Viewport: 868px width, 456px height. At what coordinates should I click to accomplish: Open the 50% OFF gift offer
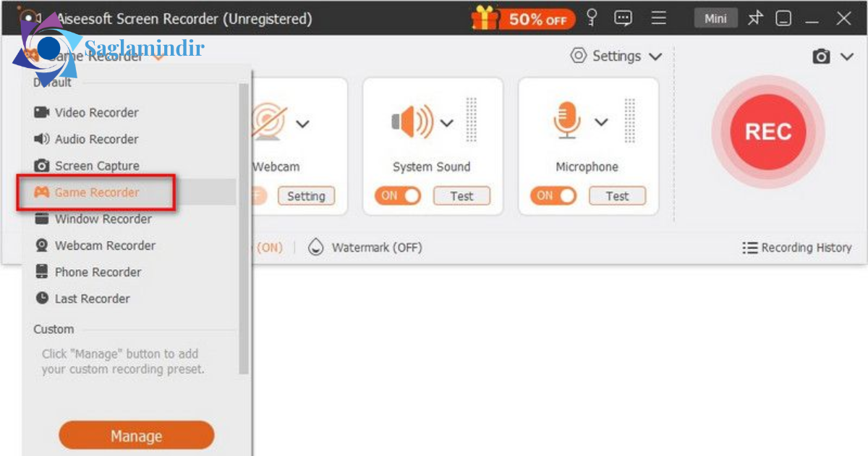click(523, 18)
